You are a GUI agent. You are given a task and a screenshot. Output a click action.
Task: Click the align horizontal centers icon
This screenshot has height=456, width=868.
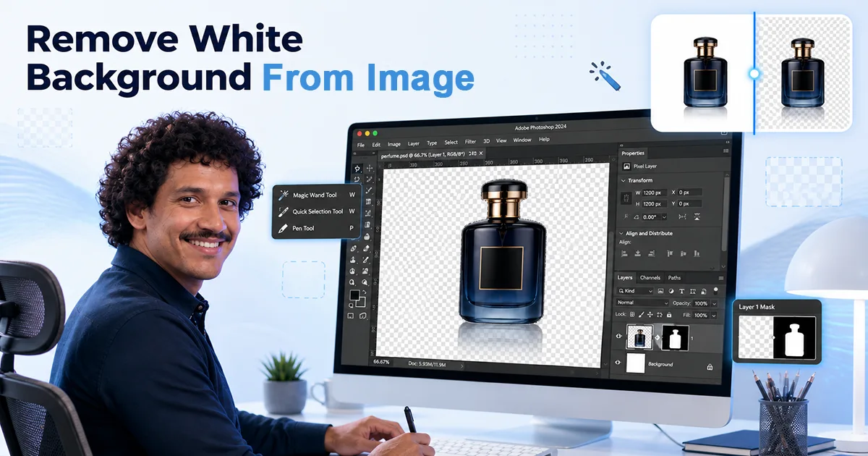(x=638, y=253)
